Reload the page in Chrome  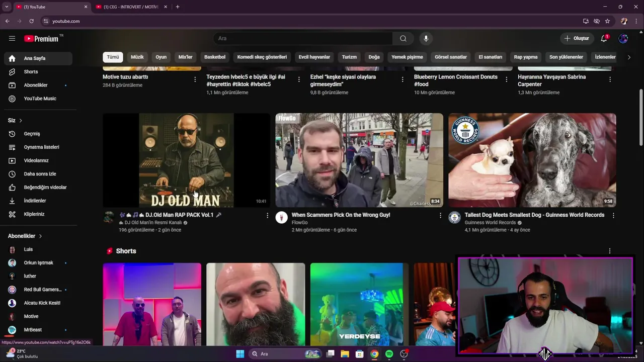(x=31, y=21)
